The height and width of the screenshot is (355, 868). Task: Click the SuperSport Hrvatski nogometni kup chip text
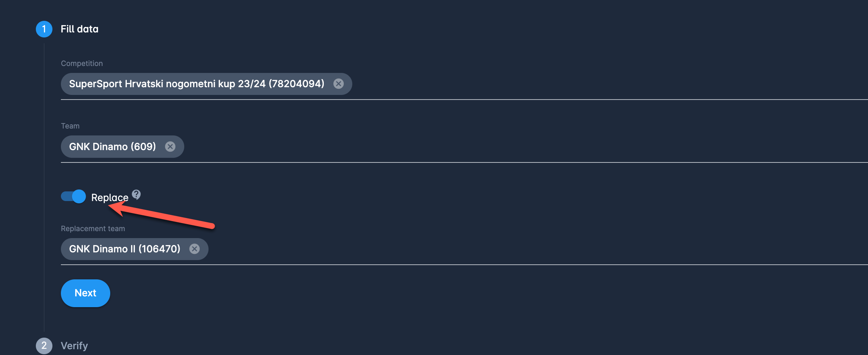coord(197,84)
